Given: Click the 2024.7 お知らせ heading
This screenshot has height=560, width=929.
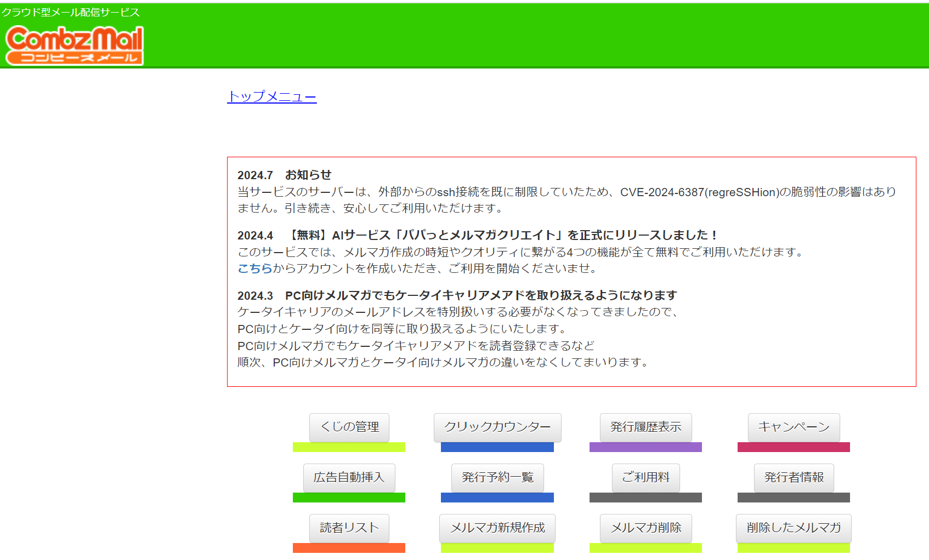Looking at the screenshot, I should coord(284,175).
